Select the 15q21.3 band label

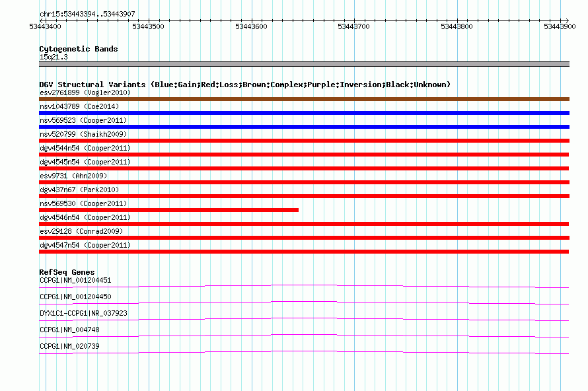click(x=54, y=57)
